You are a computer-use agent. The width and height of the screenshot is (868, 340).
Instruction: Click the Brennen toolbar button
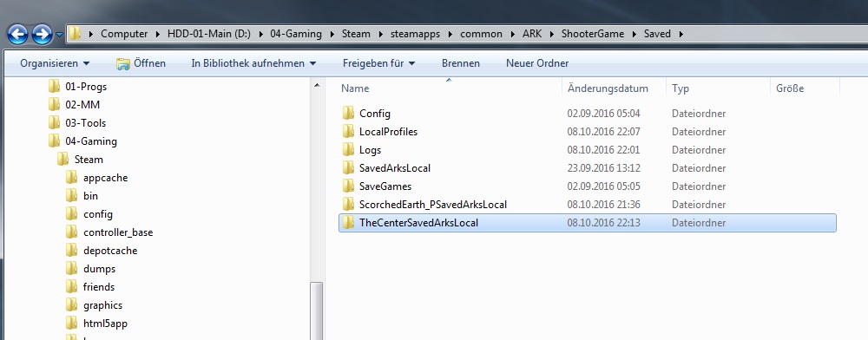(461, 63)
